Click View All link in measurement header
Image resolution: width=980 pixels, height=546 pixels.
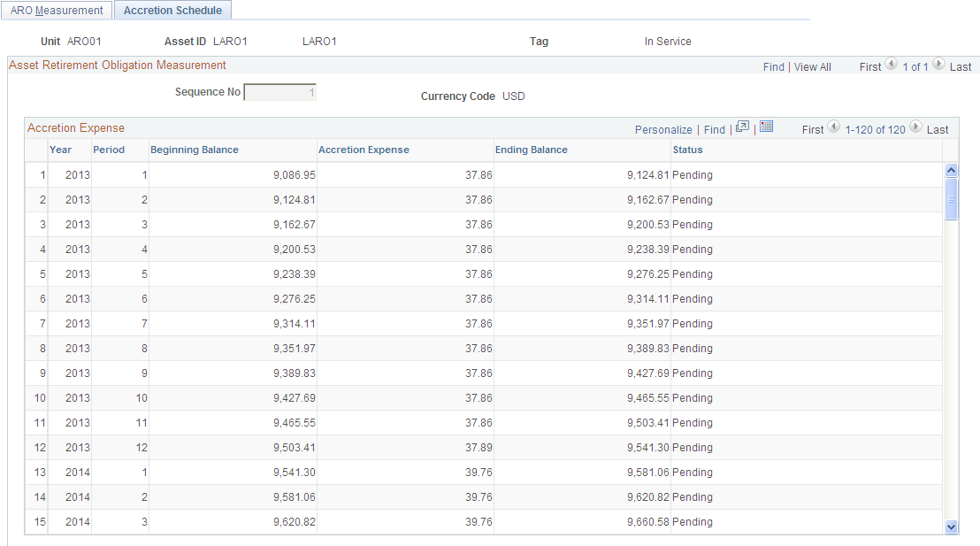pyautogui.click(x=813, y=67)
